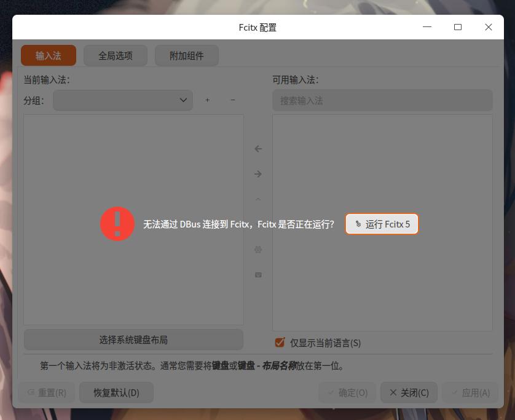
Task: Click the current input method list area
Action: tap(134, 220)
